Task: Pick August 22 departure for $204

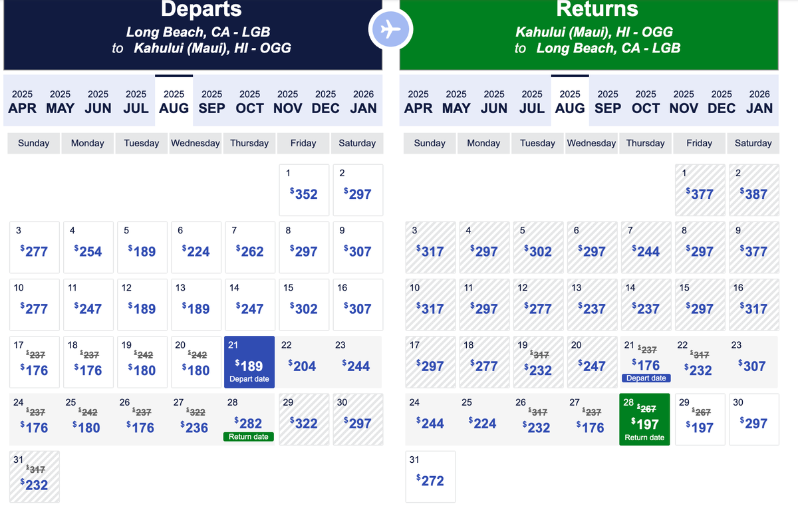Action: click(x=304, y=362)
